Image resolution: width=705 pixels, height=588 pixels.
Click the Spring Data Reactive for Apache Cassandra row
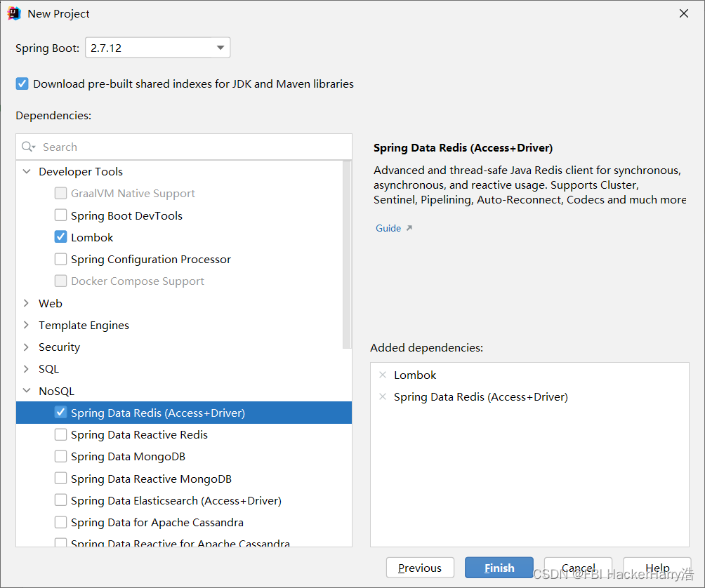click(184, 542)
